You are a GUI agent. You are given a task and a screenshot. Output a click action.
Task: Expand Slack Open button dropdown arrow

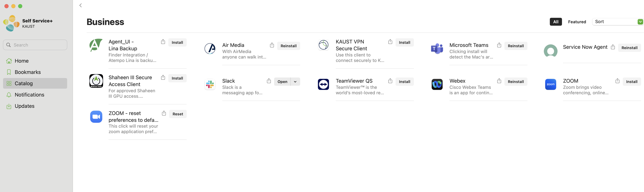click(295, 82)
